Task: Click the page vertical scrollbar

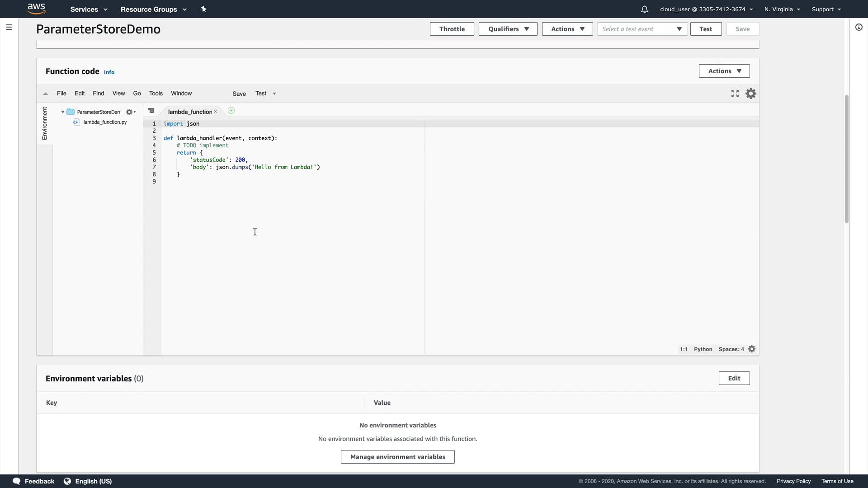Action: 846,158
